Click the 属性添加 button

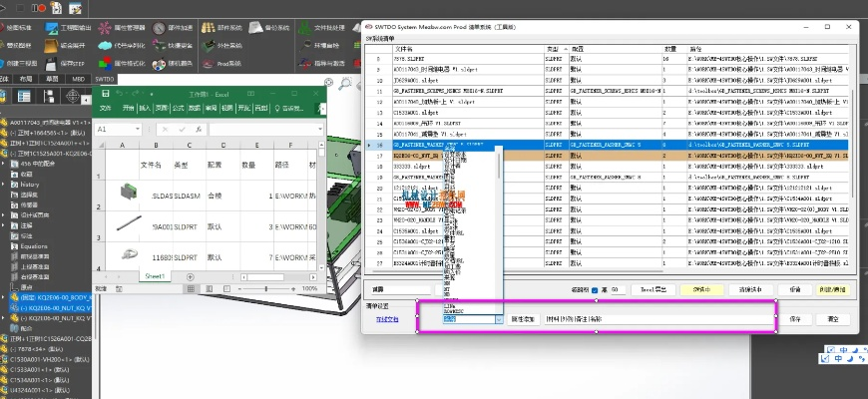click(x=525, y=319)
